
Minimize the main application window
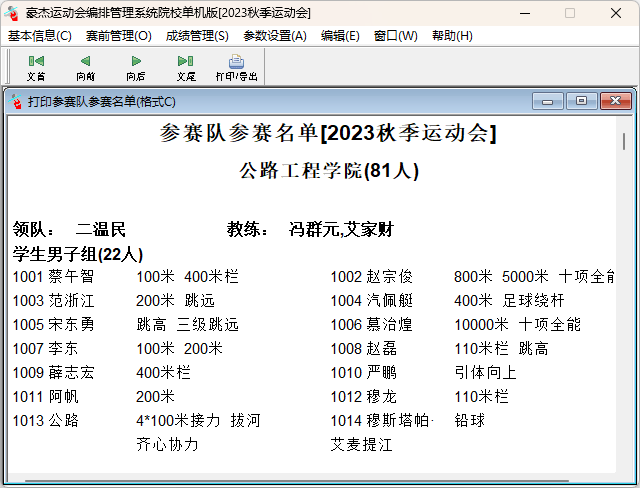pyautogui.click(x=525, y=13)
